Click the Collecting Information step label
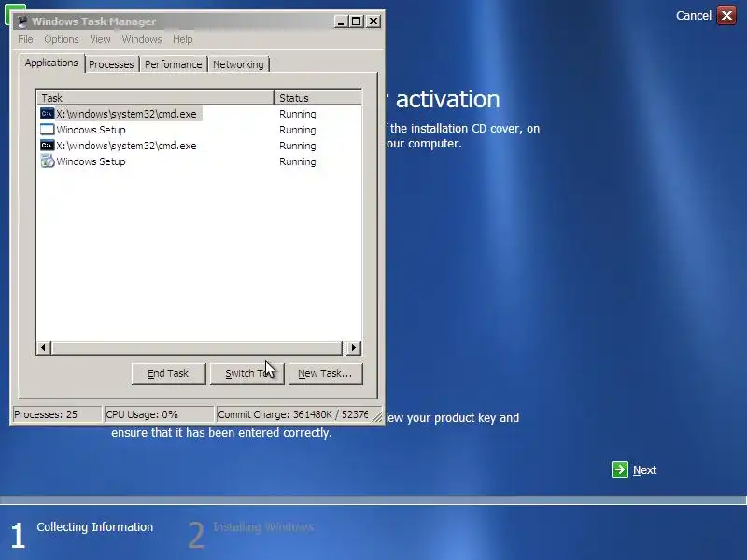The image size is (747, 560). coord(95,527)
